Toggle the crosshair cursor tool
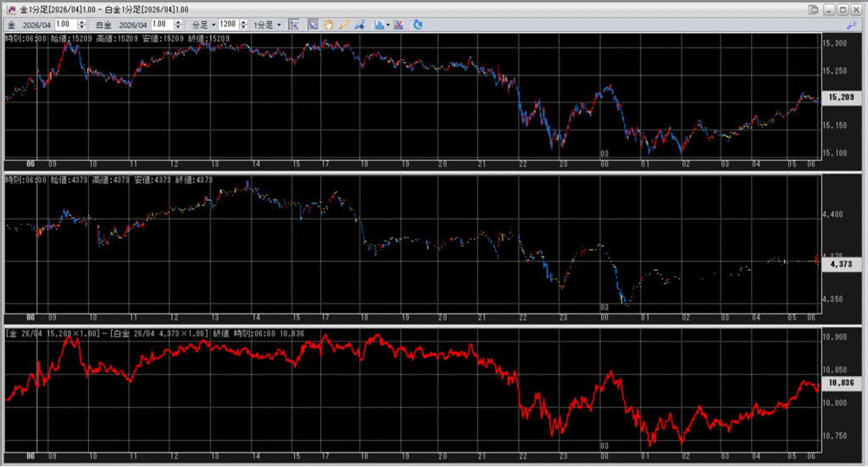The width and height of the screenshot is (868, 467). tap(294, 25)
